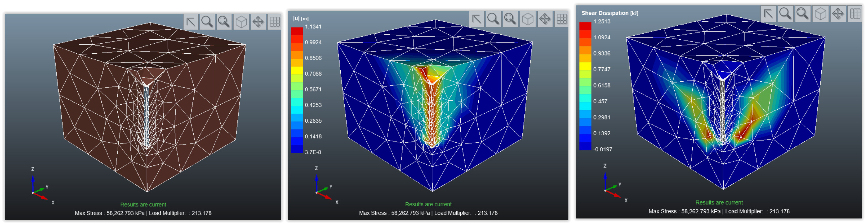This screenshot has height=223, width=868.
Task: Click the zoom magnifier in the brown mesh view
Action: (x=207, y=22)
